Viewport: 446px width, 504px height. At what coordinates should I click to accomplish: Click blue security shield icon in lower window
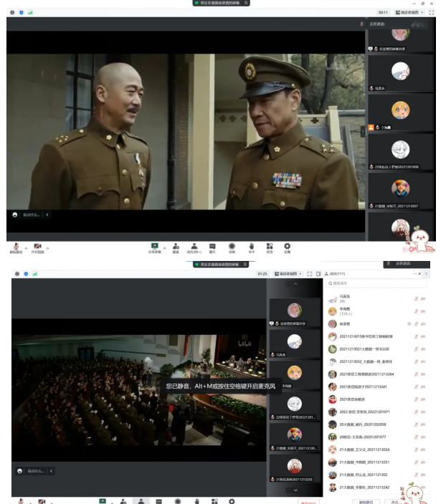pyautogui.click(x=26, y=274)
